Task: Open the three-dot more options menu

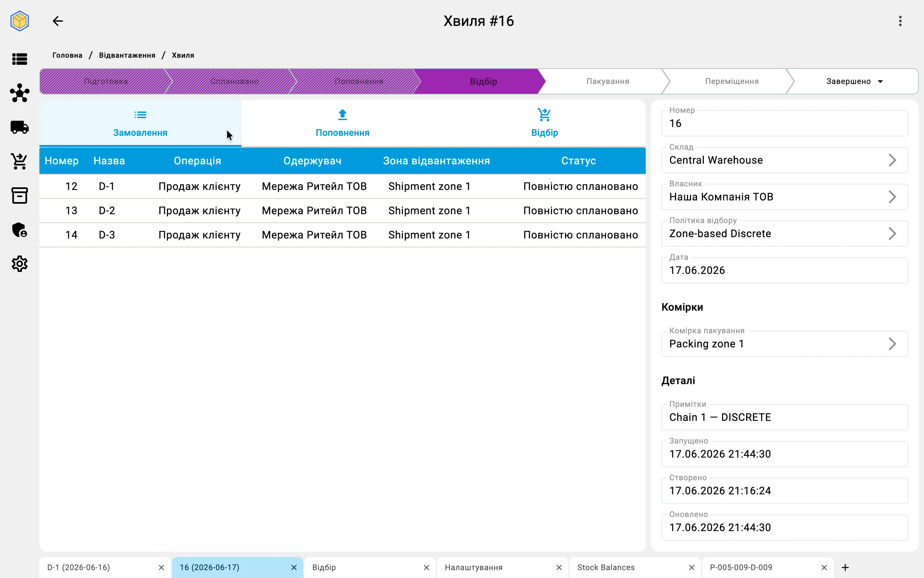Action: tap(900, 21)
